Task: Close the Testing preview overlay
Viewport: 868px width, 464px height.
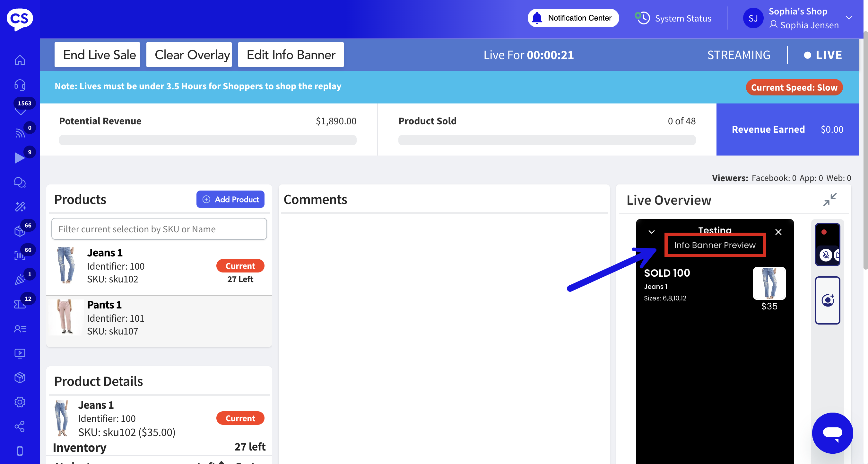Action: pos(778,232)
